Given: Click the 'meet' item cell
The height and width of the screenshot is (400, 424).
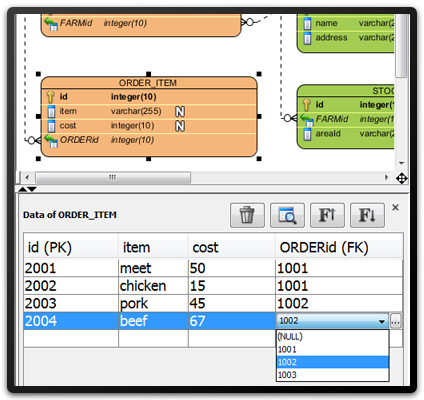Looking at the screenshot, I should pyautogui.click(x=153, y=268).
